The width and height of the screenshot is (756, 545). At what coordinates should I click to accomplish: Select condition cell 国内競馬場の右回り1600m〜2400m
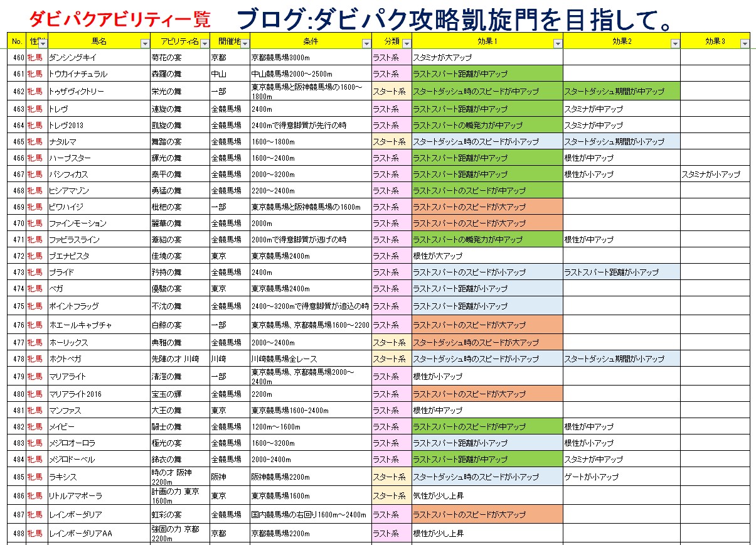pos(311,514)
